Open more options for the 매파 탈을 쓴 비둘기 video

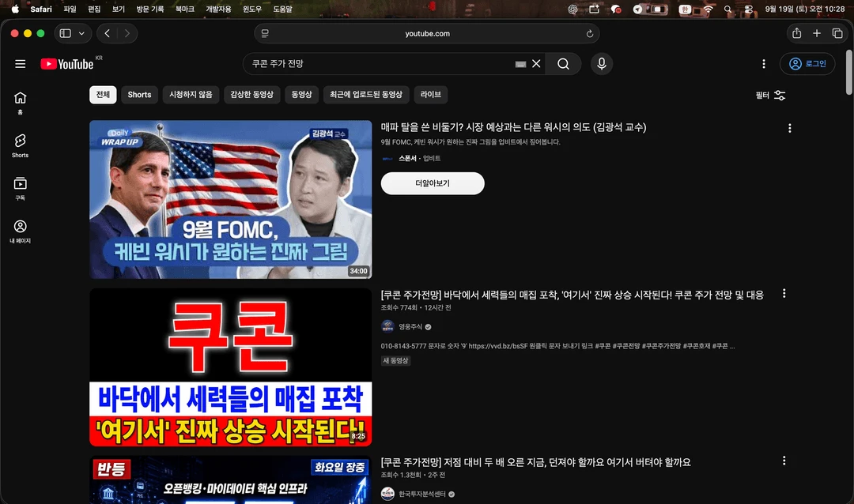pyautogui.click(x=790, y=128)
